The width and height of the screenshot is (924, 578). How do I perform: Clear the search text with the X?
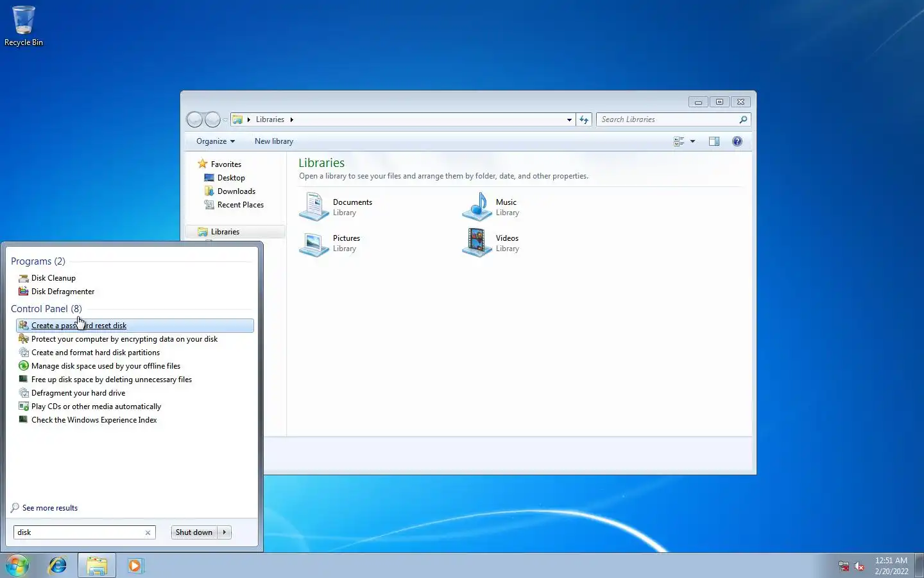(148, 532)
